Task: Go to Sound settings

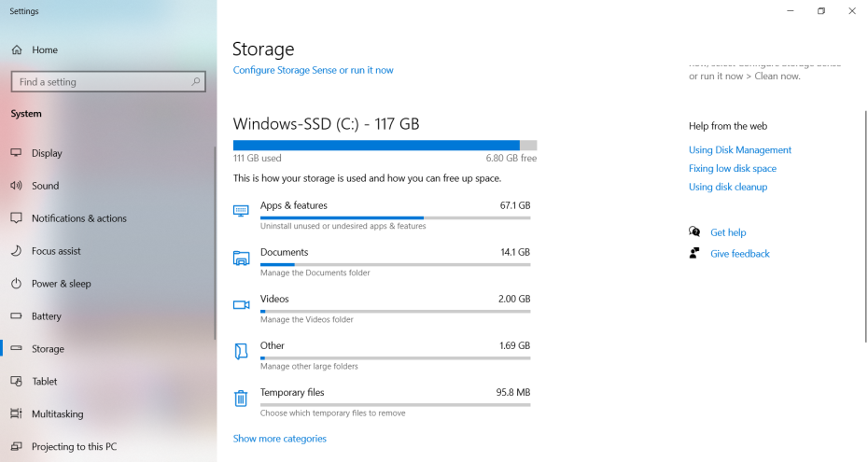Action: click(45, 186)
